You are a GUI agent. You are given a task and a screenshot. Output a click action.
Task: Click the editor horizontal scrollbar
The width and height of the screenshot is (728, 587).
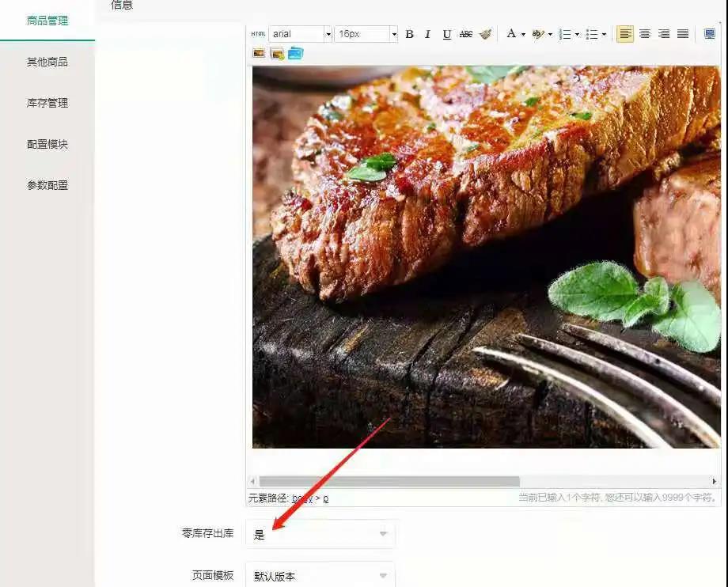coord(389,481)
